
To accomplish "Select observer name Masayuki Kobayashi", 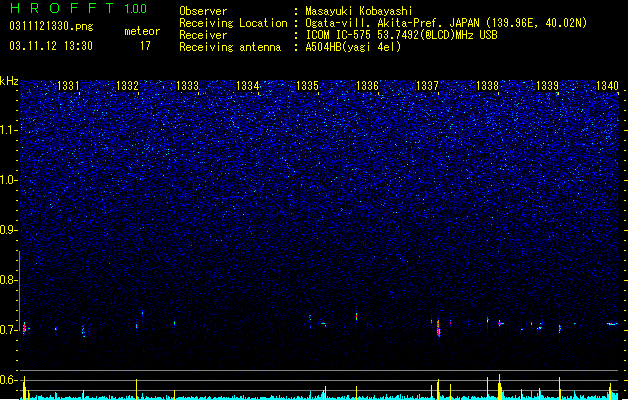I will coord(359,11).
